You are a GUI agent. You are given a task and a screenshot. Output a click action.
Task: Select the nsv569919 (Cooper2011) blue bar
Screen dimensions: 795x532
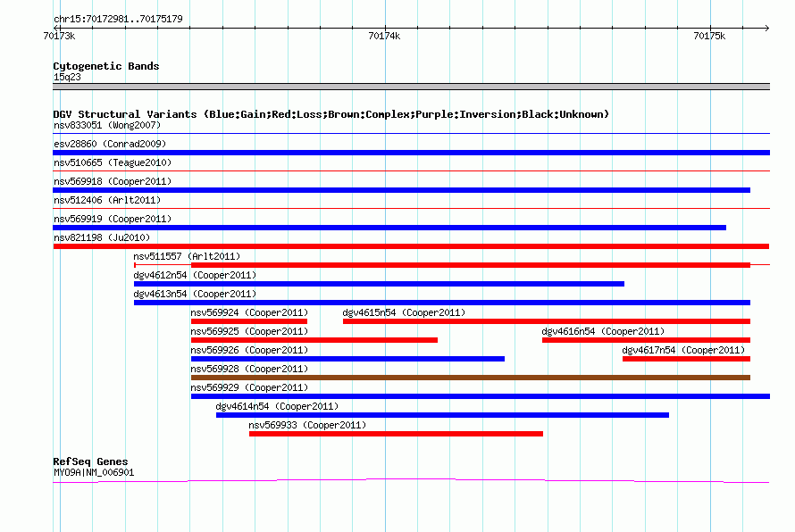(x=389, y=228)
